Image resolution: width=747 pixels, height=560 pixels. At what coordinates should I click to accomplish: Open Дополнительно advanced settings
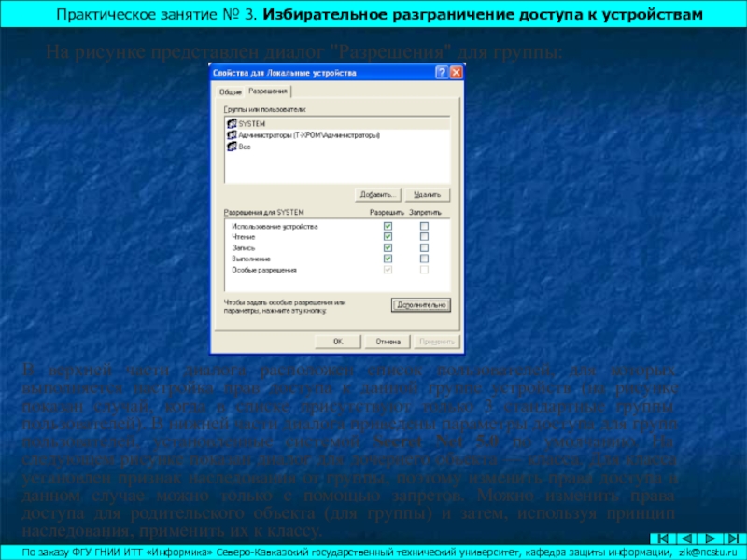[x=420, y=304]
